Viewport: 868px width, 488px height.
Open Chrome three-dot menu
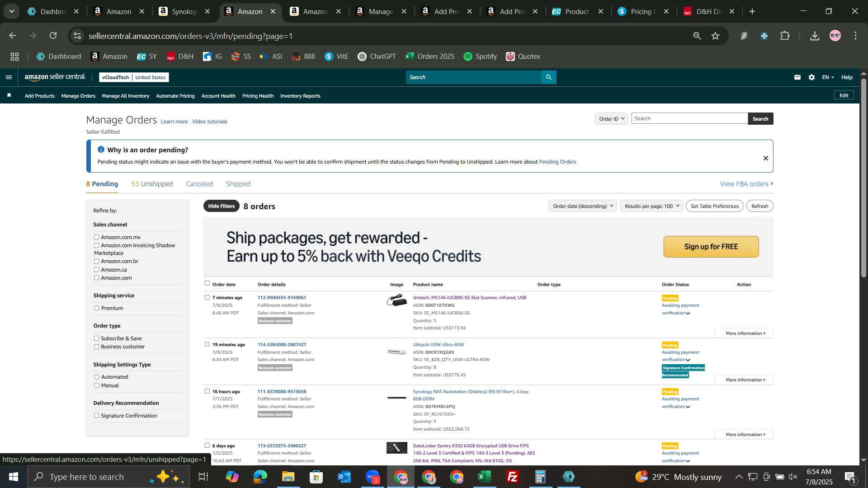click(855, 36)
